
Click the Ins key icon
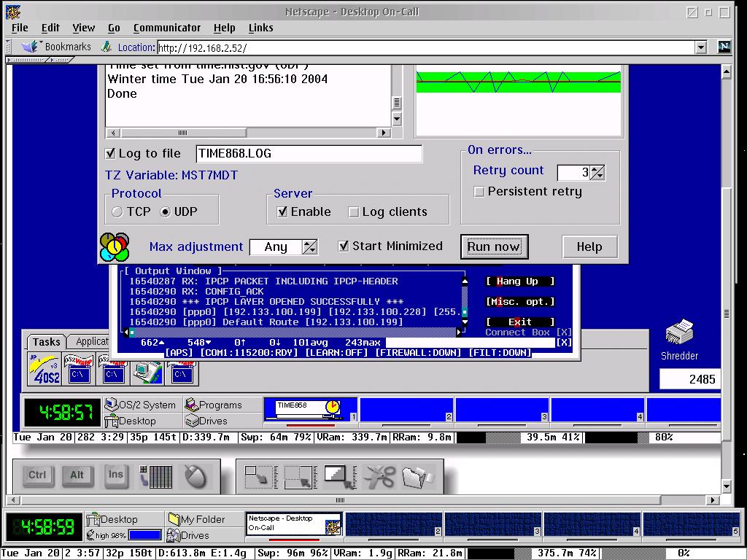116,475
